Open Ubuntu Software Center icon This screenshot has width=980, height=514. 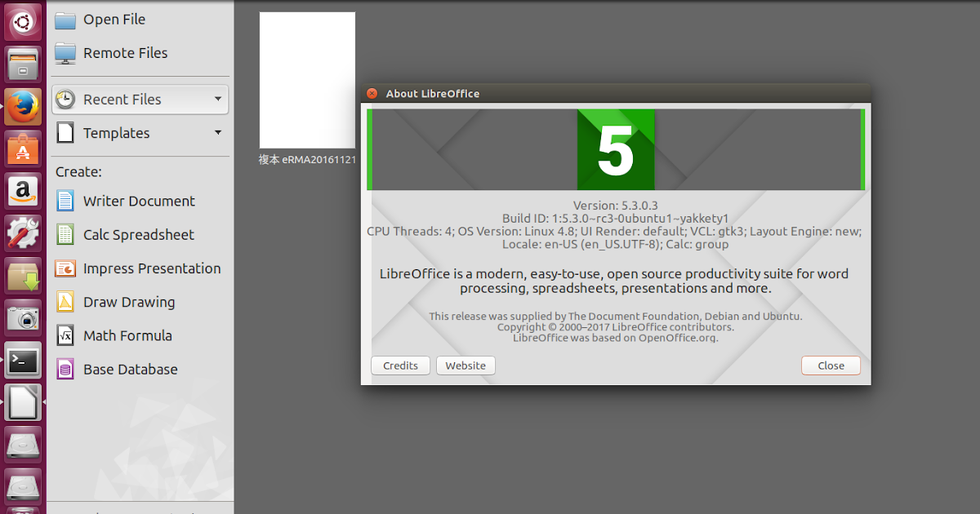click(23, 148)
